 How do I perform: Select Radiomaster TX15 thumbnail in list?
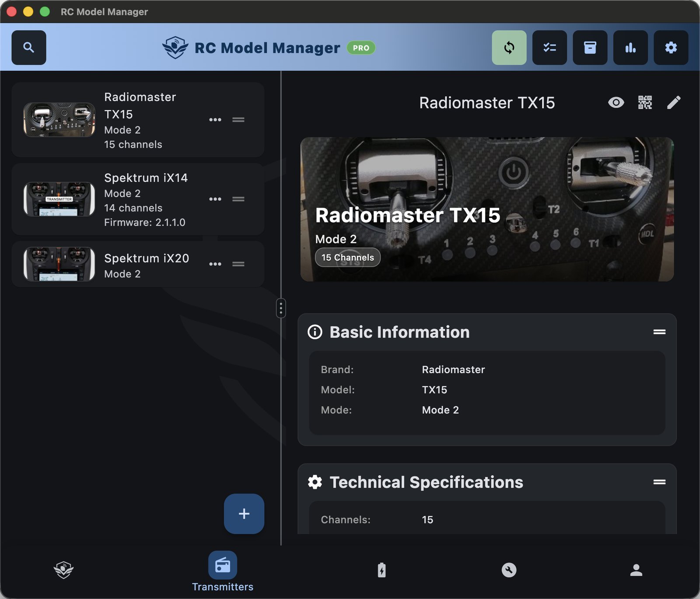click(59, 120)
